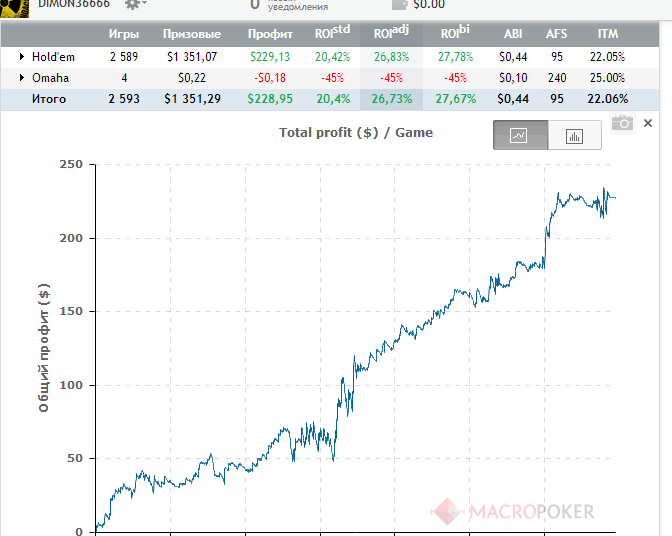Viewport: 672px width, 536px height.
Task: Click the ITM column header
Action: [x=608, y=34]
